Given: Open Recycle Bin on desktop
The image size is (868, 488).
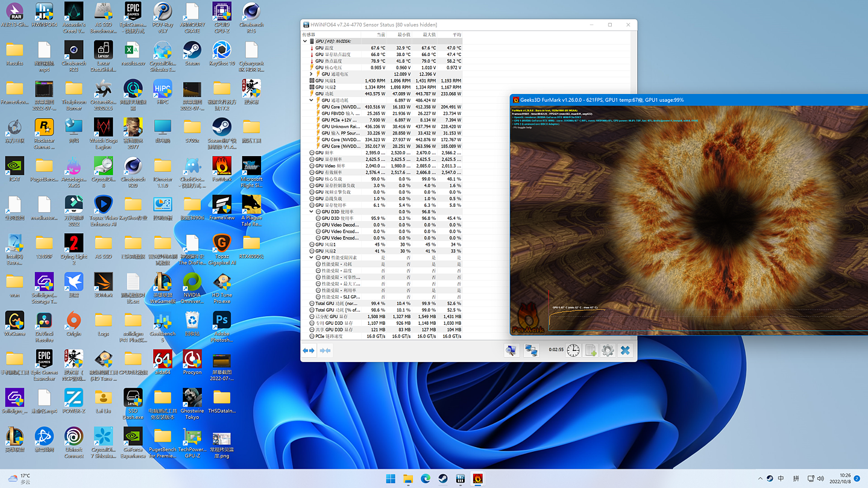Looking at the screenshot, I should (x=192, y=323).
